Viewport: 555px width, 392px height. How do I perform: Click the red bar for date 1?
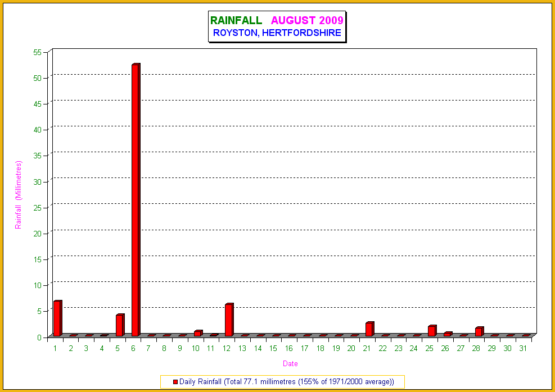[58, 318]
